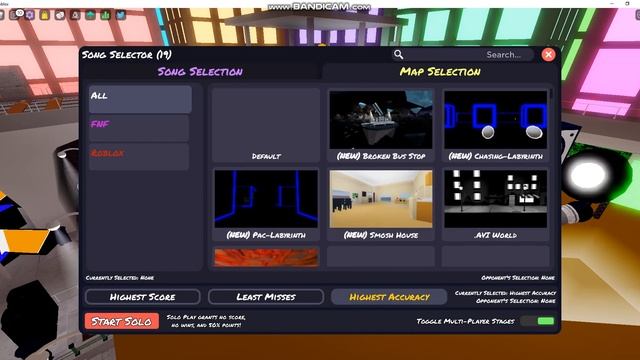
Task: Click the 'Currently Selected: None' text
Action: 120,278
